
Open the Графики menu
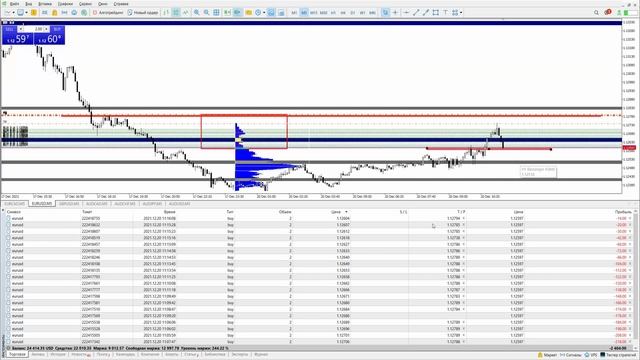click(65, 4)
